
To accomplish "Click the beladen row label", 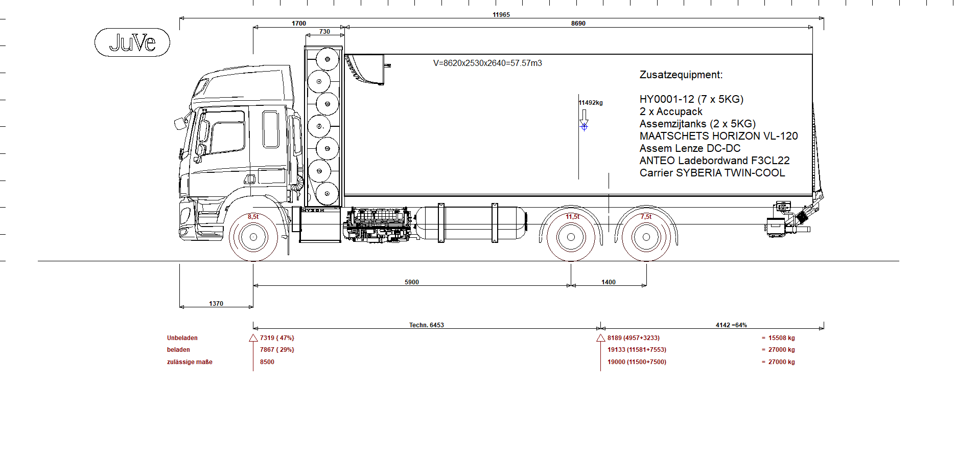I will pos(178,350).
